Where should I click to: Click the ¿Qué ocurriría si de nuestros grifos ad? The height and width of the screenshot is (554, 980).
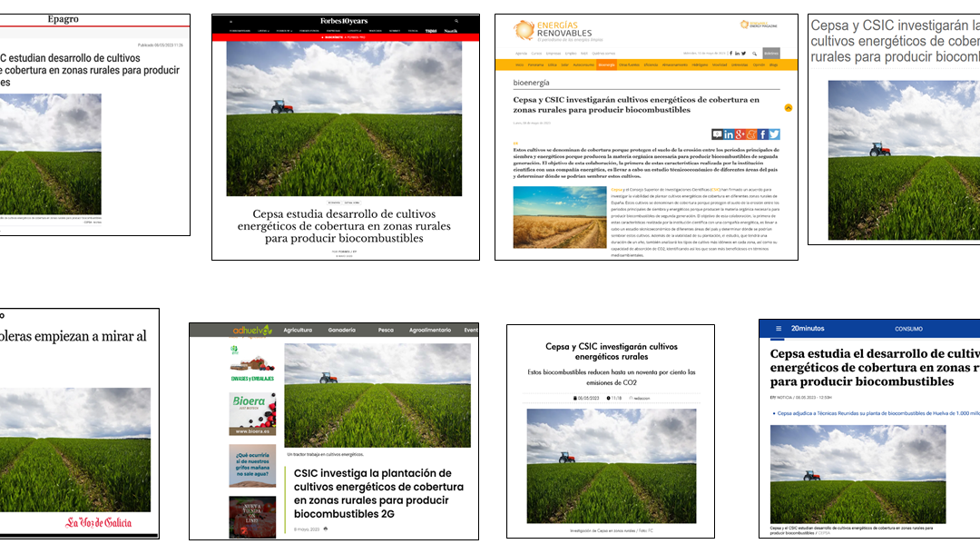(252, 466)
